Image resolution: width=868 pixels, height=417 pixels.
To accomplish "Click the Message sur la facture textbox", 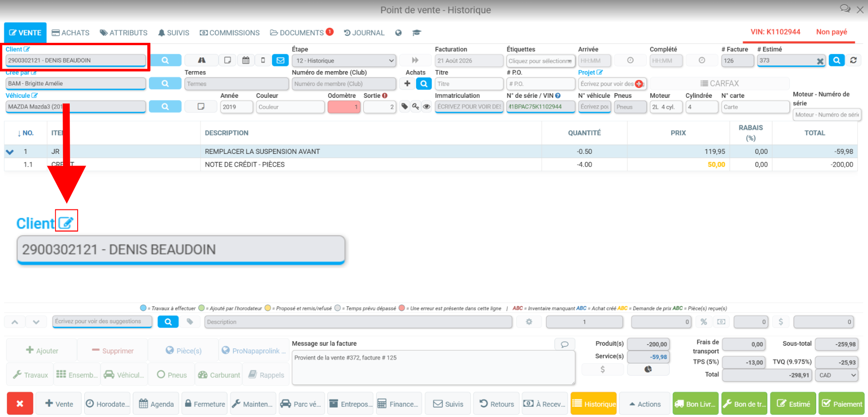I will (x=433, y=368).
